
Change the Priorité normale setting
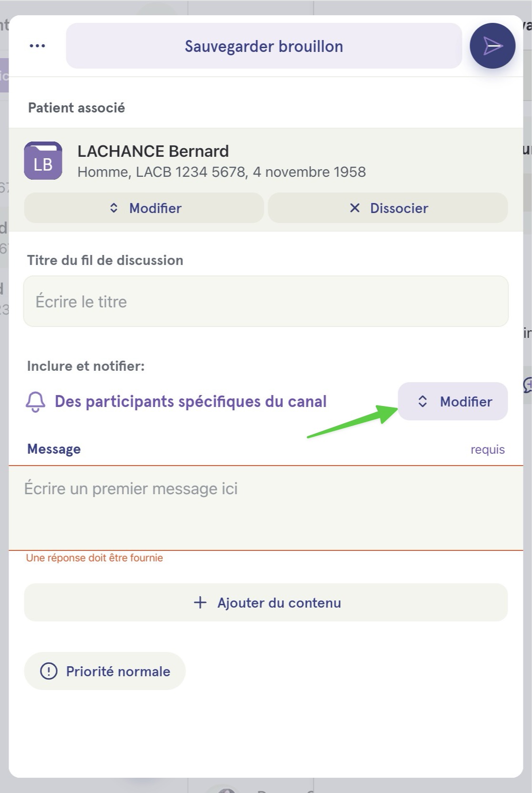105,671
